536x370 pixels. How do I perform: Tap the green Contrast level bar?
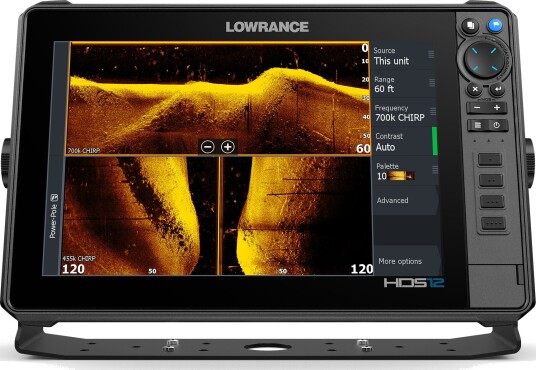(x=435, y=141)
